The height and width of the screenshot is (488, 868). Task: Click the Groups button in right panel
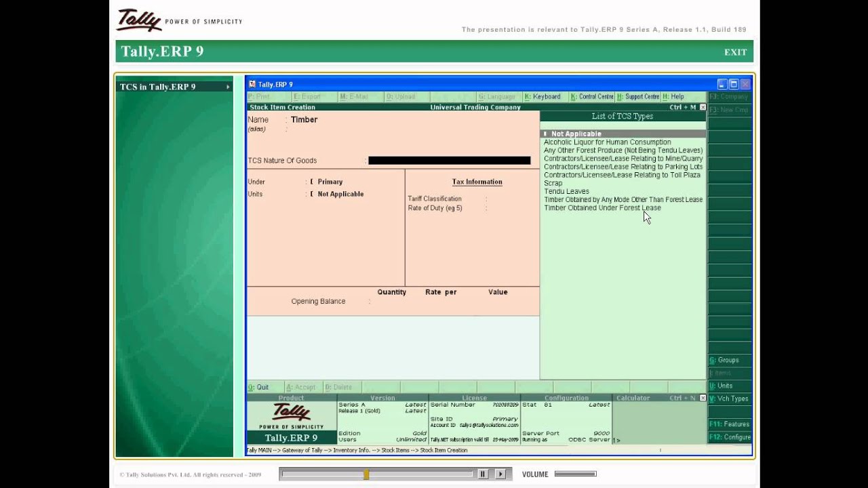pos(729,360)
